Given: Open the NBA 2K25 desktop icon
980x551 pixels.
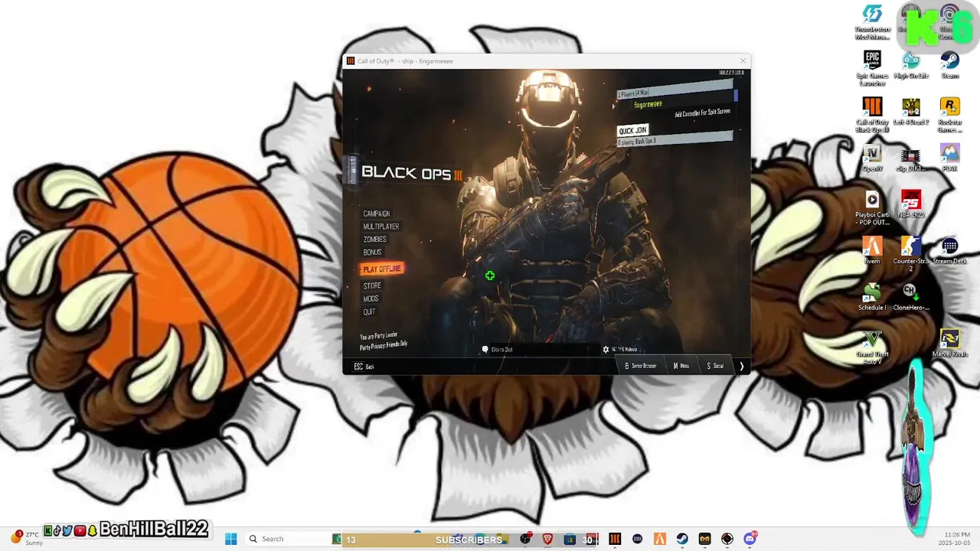Looking at the screenshot, I should pos(910,204).
